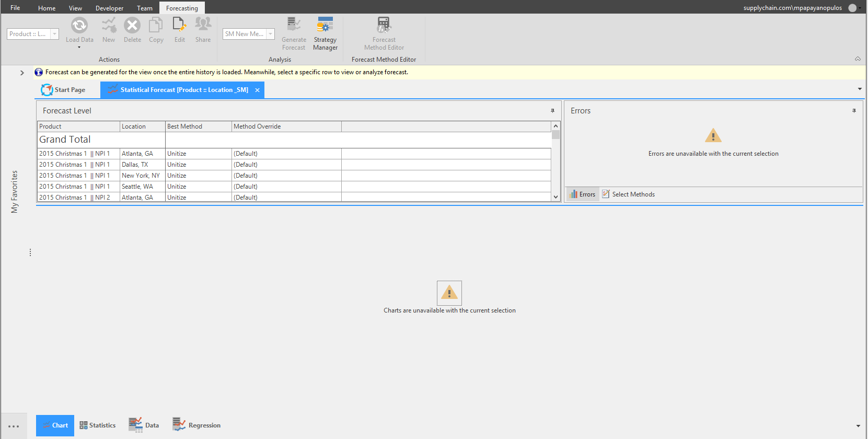The width and height of the screenshot is (868, 439).
Task: Click the supplychain.com\mpapayanopulos user name
Action: coord(792,8)
